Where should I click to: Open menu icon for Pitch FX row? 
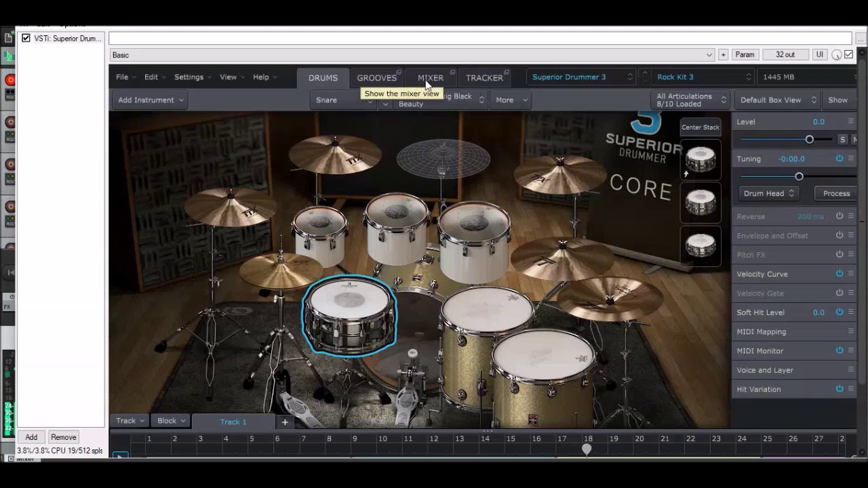851,254
